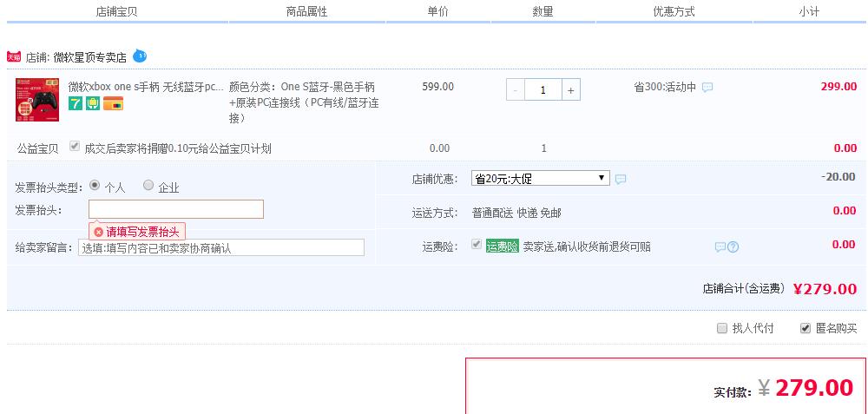Click the 运送方式 label
The image size is (868, 414).
coord(435,214)
